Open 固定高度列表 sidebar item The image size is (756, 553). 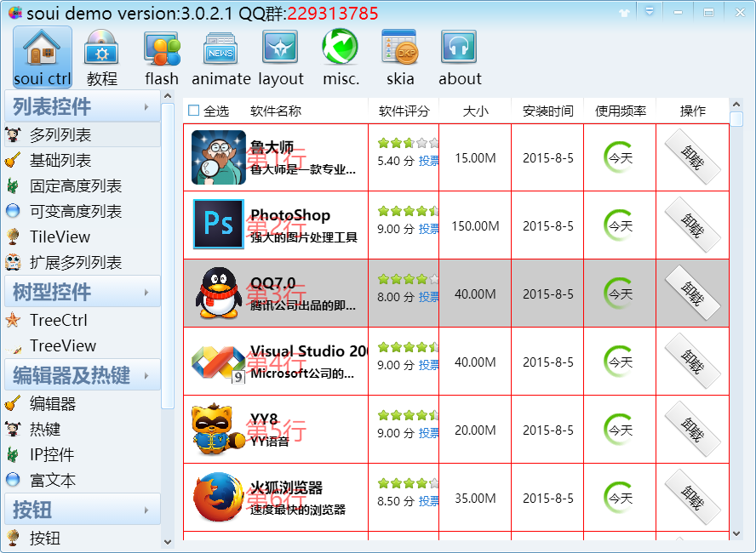(x=83, y=186)
